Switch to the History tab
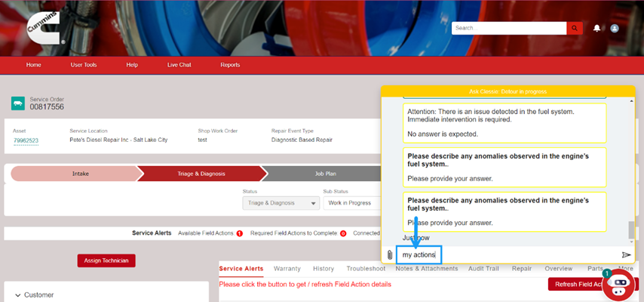644x302 pixels. click(324, 269)
